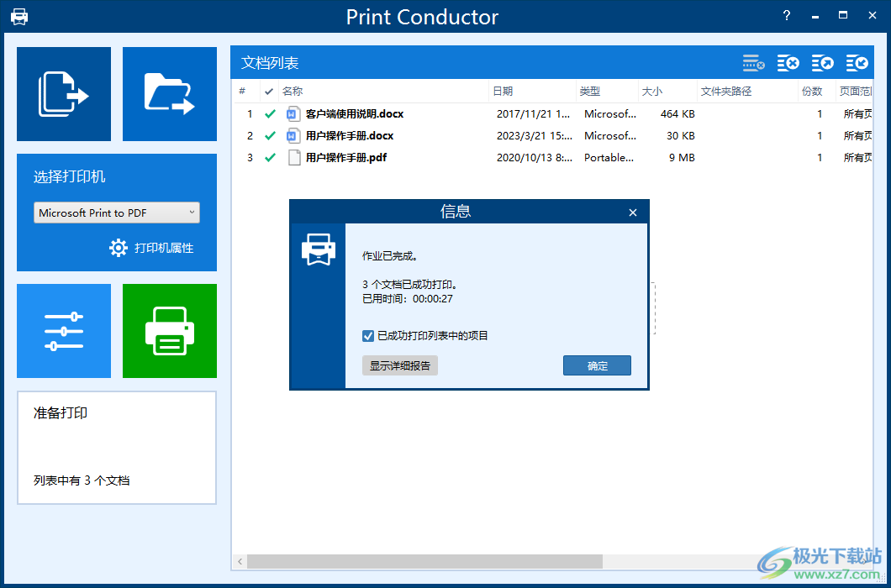
Task: Select file name 用户操作手册.docx
Action: 350,136
